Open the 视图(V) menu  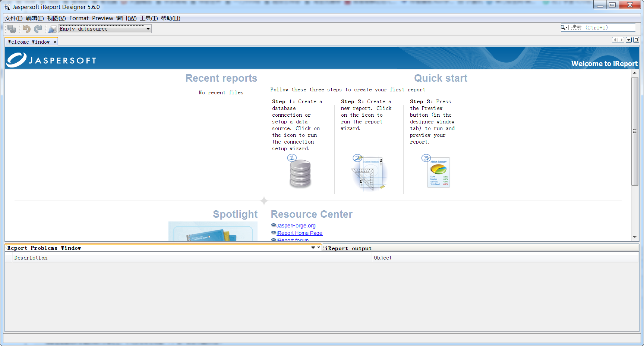[56, 18]
